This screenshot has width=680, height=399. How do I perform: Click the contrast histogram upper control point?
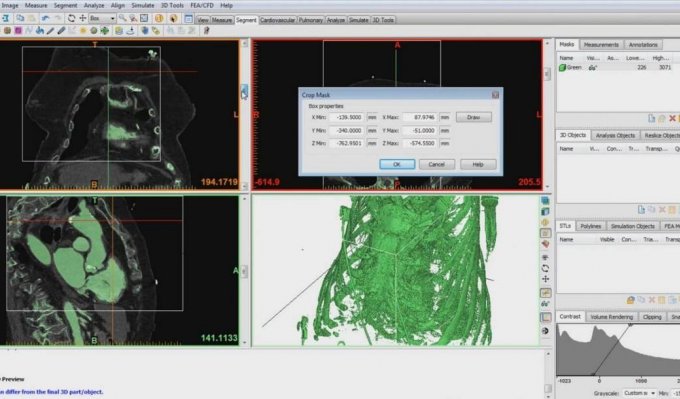630,325
